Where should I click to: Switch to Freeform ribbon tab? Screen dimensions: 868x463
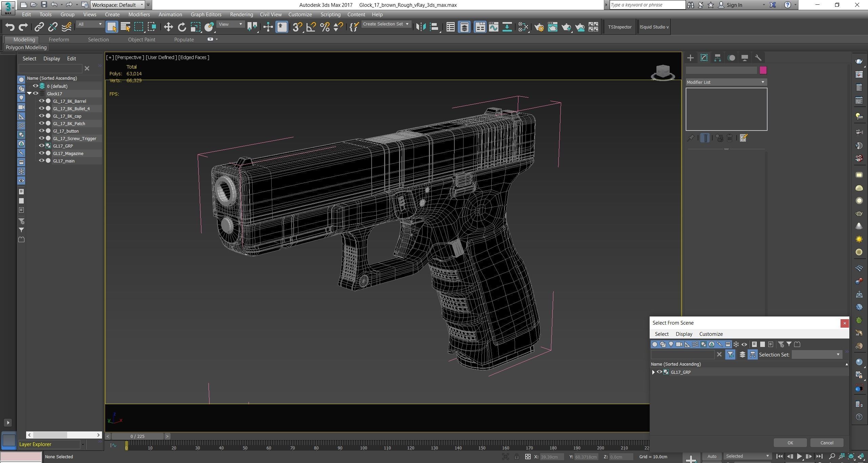point(59,40)
